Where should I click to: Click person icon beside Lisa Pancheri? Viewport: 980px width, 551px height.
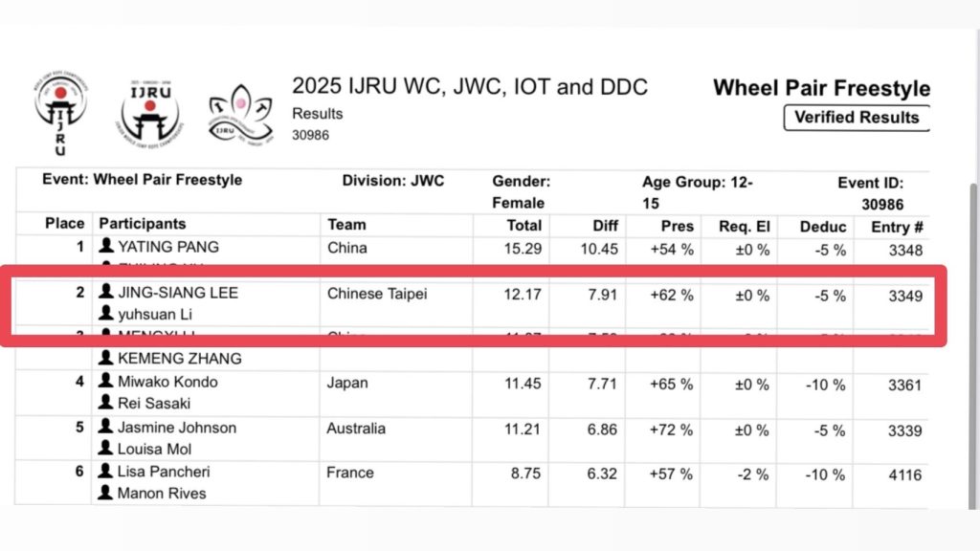[106, 472]
